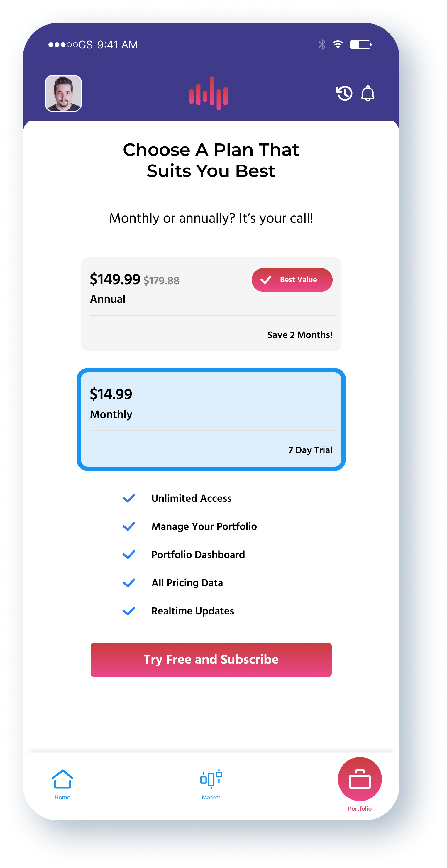Viewport: 447px width, 868px height.
Task: Tap the Manage Your Portfolio checkmark
Action: coord(129,526)
